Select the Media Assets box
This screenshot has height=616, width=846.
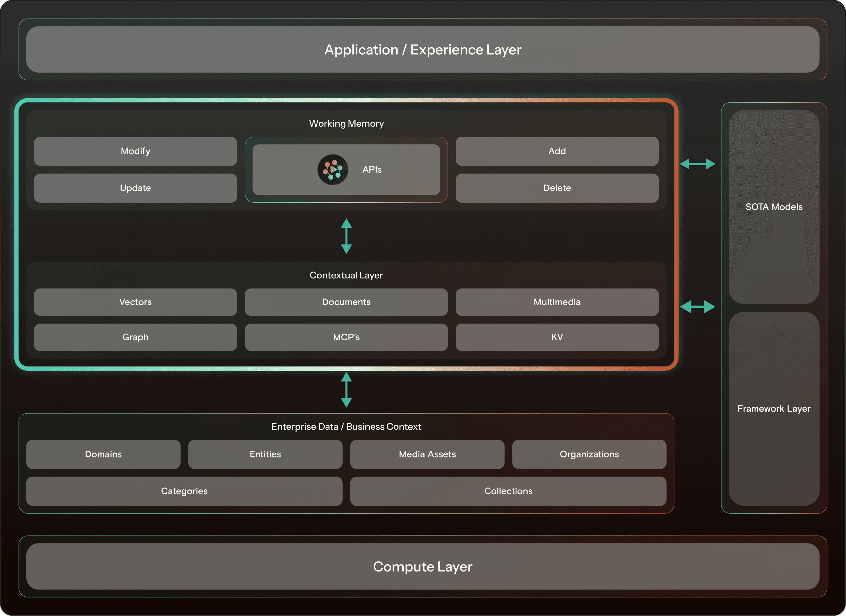(427, 454)
